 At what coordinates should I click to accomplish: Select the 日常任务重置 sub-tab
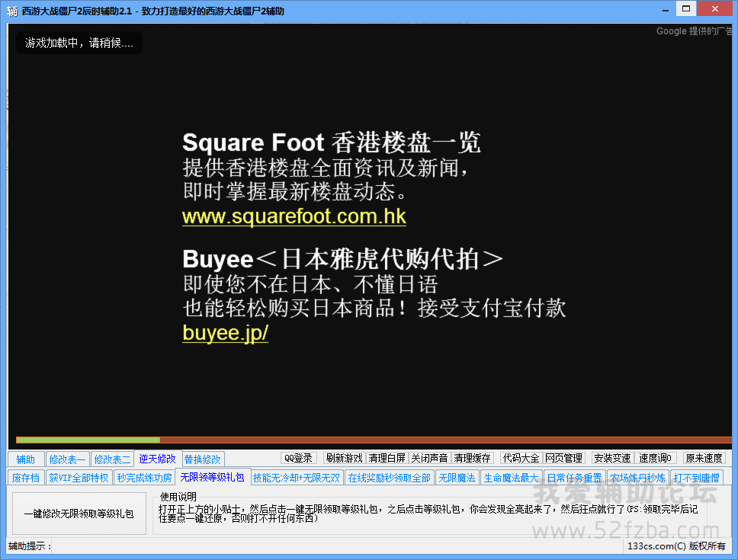coord(574,478)
